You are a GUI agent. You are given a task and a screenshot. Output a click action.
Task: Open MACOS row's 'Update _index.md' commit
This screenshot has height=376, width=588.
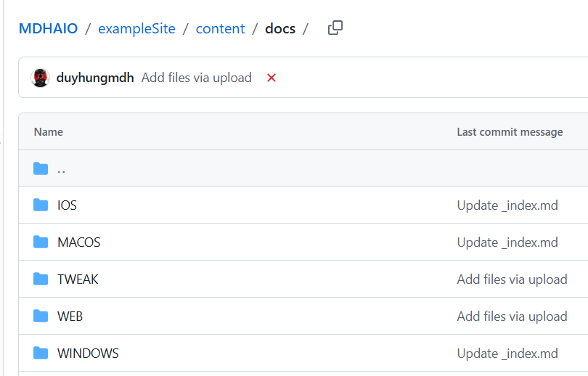(507, 242)
